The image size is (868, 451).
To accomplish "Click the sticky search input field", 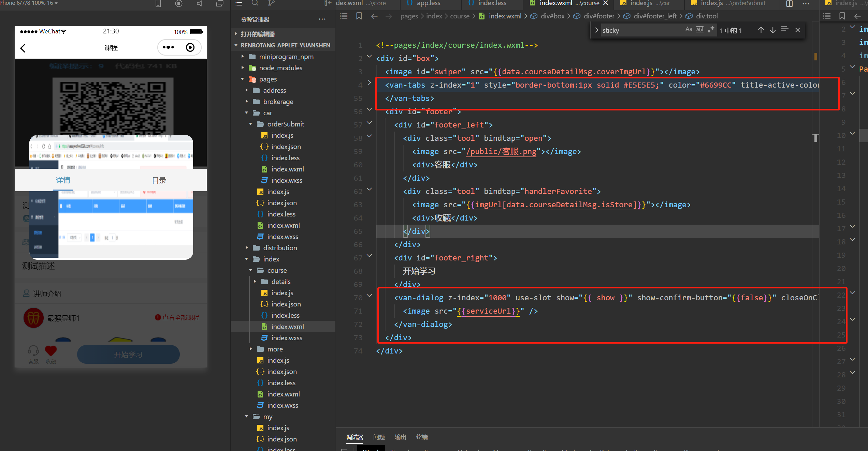I will click(x=641, y=30).
